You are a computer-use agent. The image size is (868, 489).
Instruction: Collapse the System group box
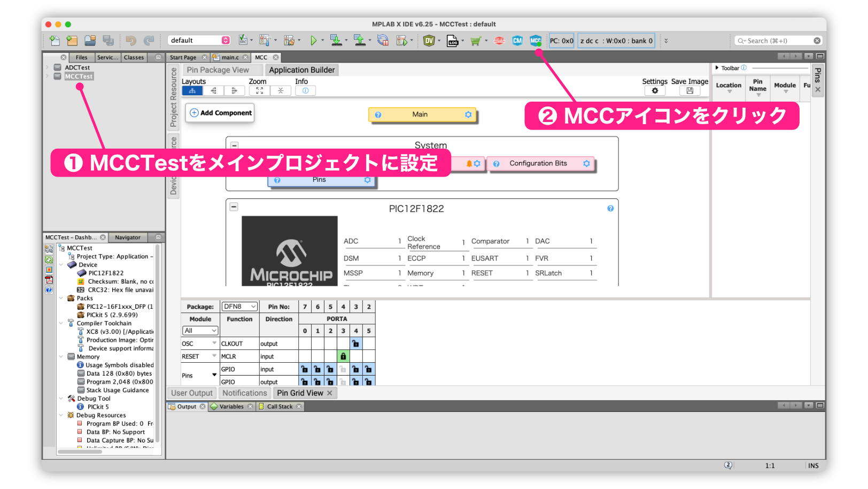coord(234,146)
